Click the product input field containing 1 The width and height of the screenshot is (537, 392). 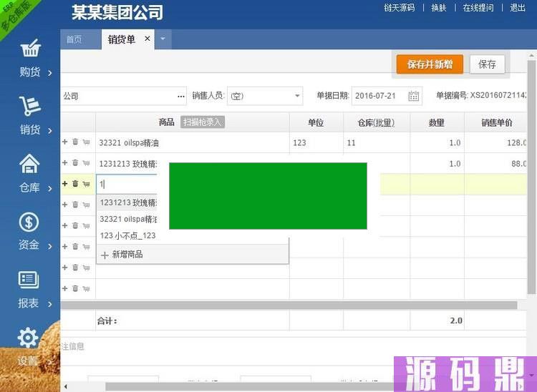coord(127,184)
